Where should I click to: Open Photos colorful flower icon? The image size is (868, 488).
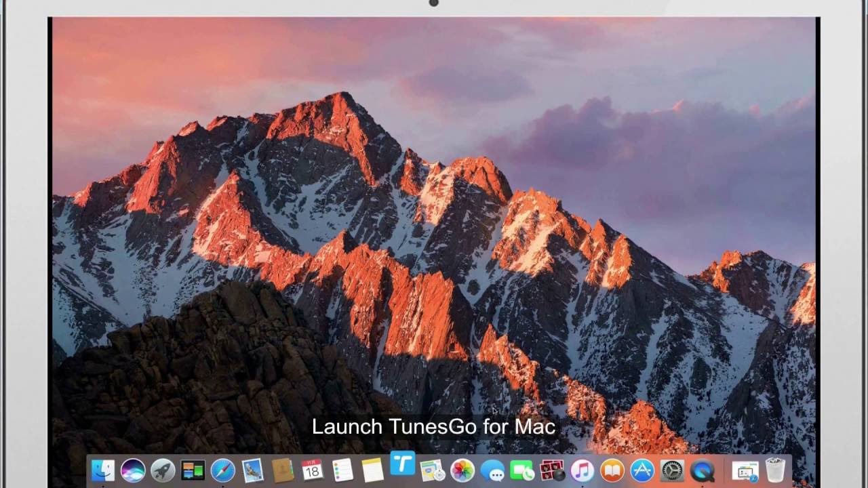pyautogui.click(x=462, y=470)
